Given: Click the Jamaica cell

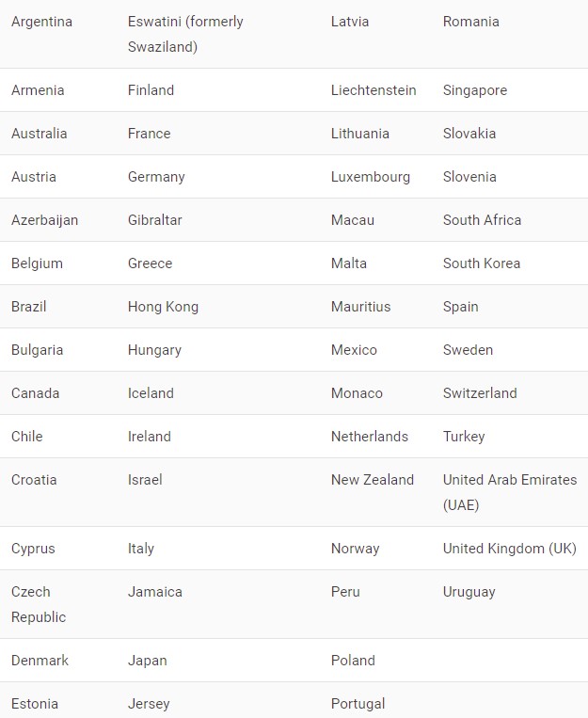Looking at the screenshot, I should [x=155, y=592].
